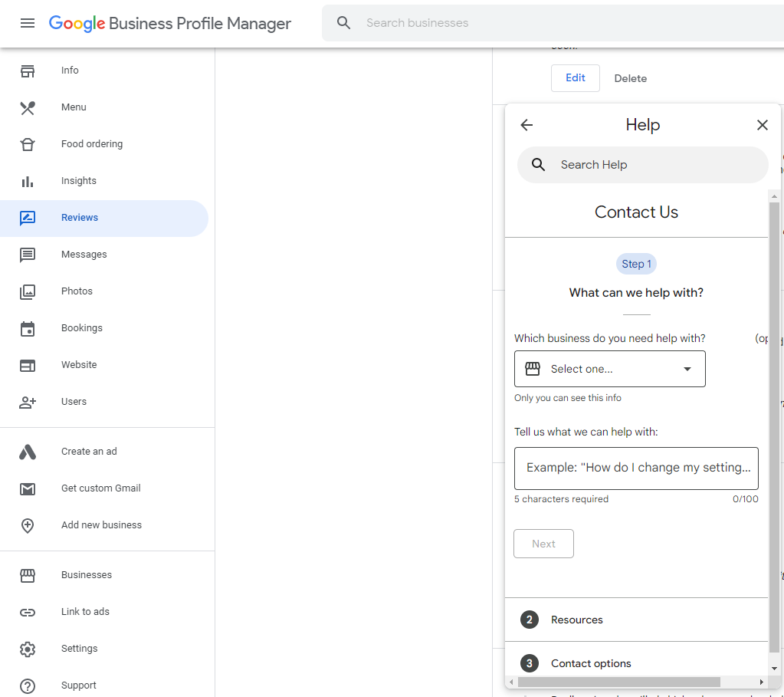The width and height of the screenshot is (784, 697).
Task: Open Settings in the sidebar
Action: coord(79,649)
